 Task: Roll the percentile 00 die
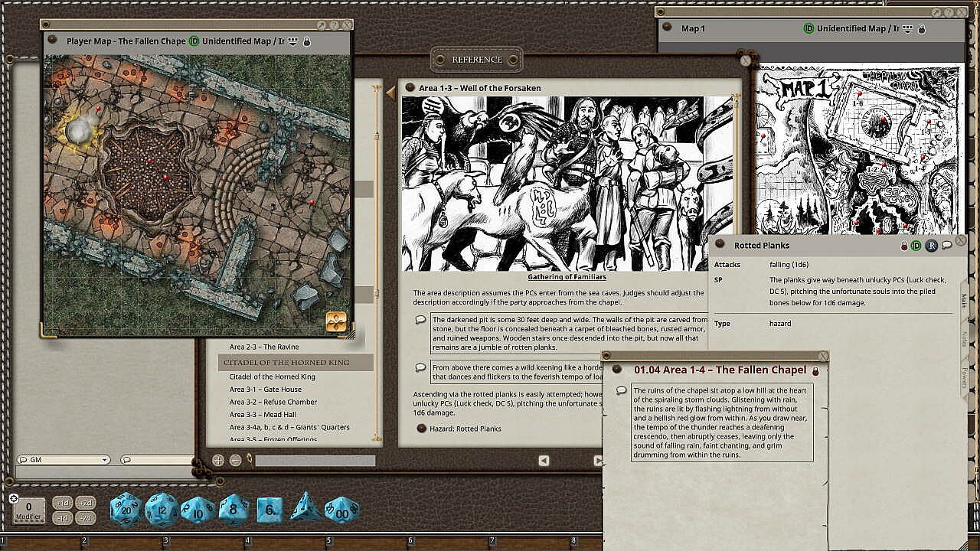point(341,510)
